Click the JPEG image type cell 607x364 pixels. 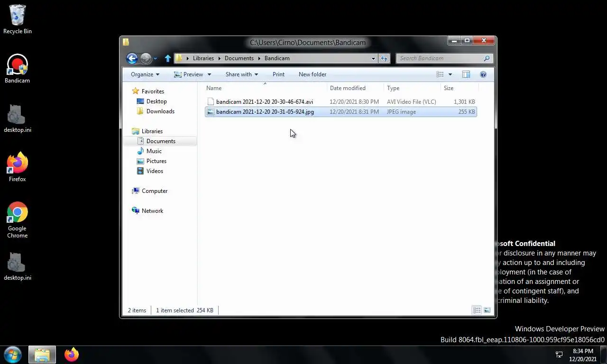pyautogui.click(x=401, y=112)
